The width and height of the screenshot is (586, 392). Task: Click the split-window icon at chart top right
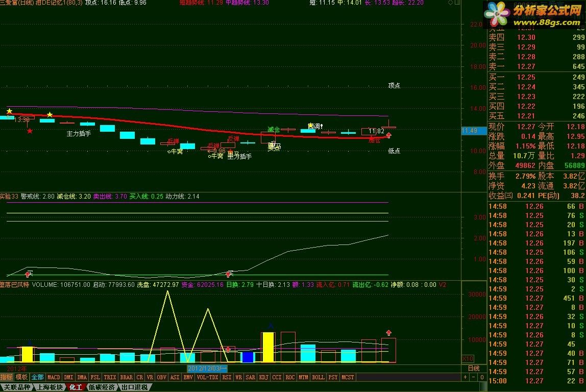pyautogui.click(x=457, y=3)
